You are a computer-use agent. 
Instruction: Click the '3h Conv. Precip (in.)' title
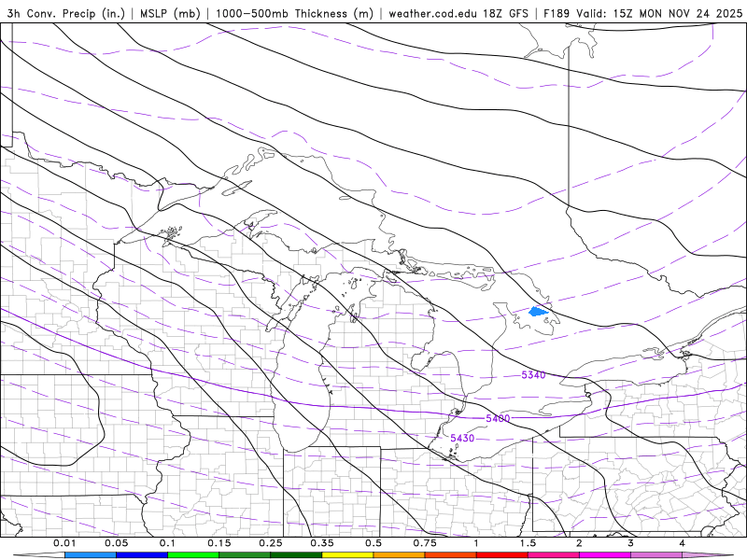click(x=65, y=14)
